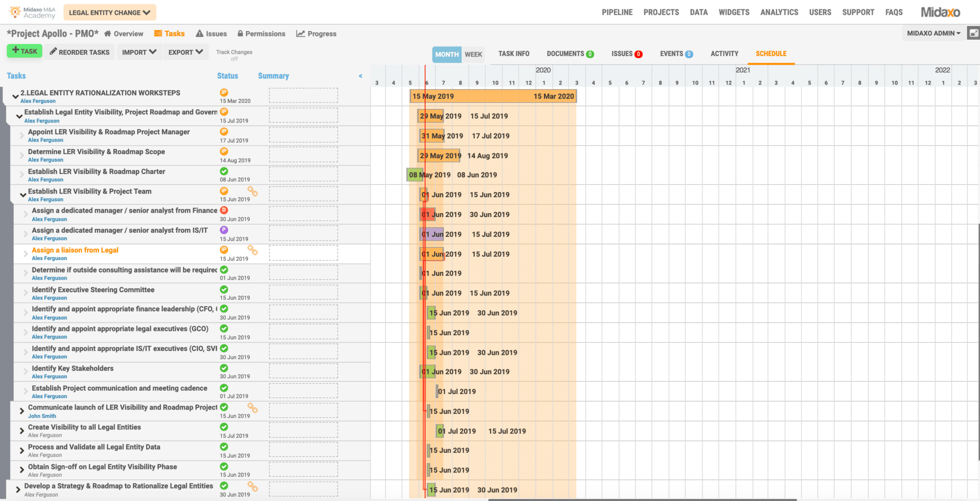Open the MIDAXO ADMIN user dropdown
This screenshot has width=980, height=501.
[x=934, y=33]
